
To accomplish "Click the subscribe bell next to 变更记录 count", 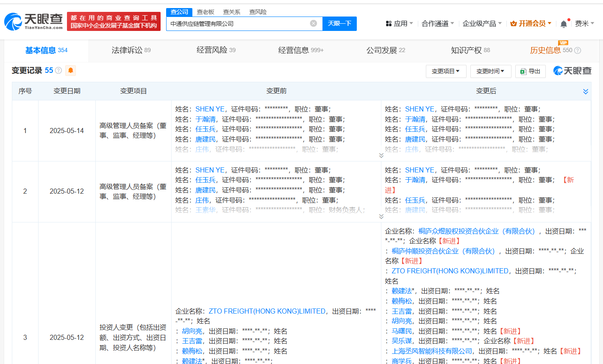I will tap(70, 71).
